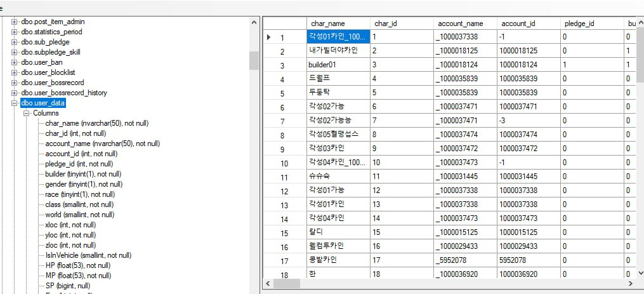Viewport: 644px width, 294px height.
Task: Click account_id cell 1000036920
Action: tap(528, 274)
